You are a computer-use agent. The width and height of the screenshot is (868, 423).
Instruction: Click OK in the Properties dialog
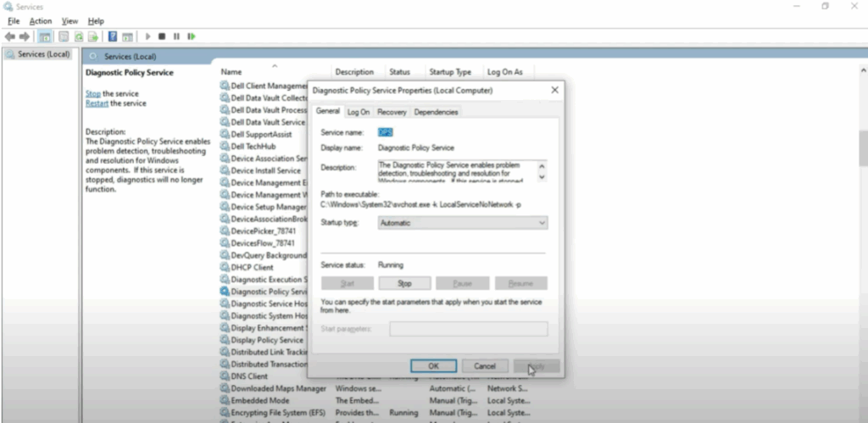tap(433, 366)
